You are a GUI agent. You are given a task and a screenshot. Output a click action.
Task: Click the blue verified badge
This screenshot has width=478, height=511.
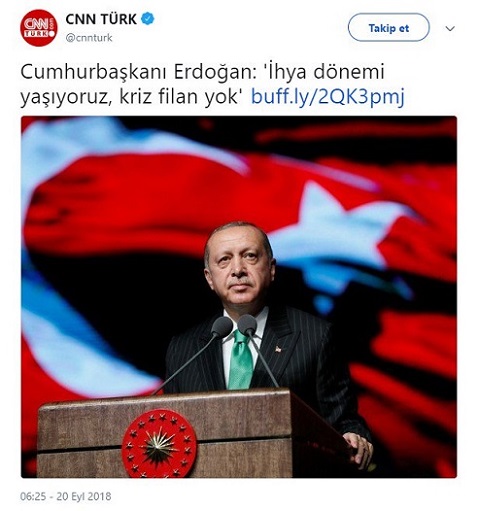point(148,19)
